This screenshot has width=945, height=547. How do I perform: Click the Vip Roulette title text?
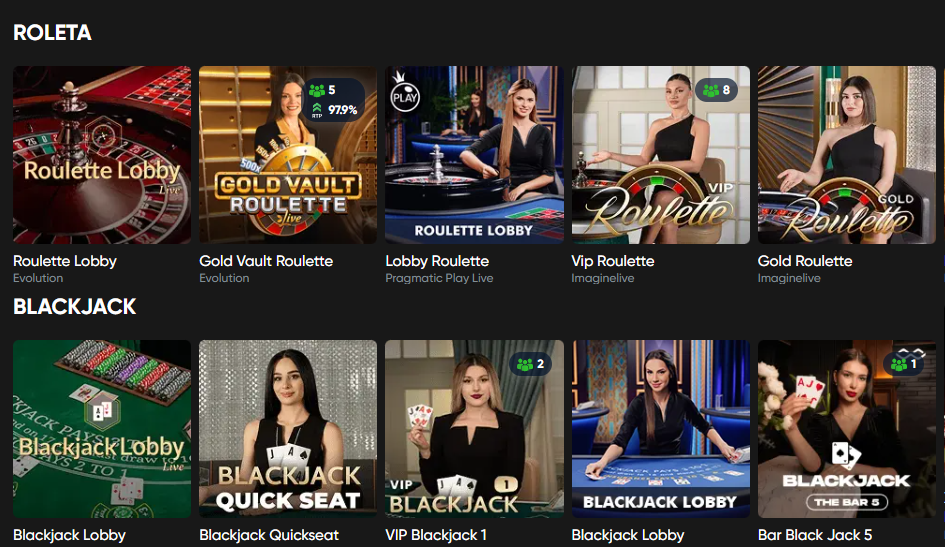(612, 261)
